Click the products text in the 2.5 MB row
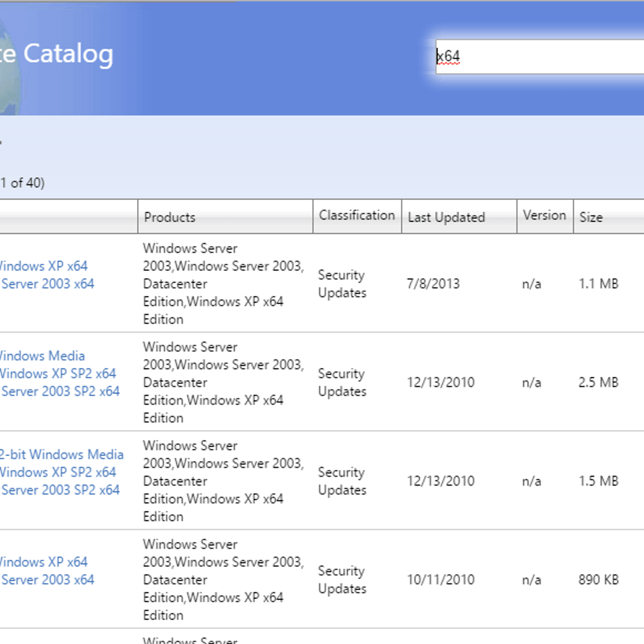Screen dimensions: 644x644 click(x=223, y=382)
